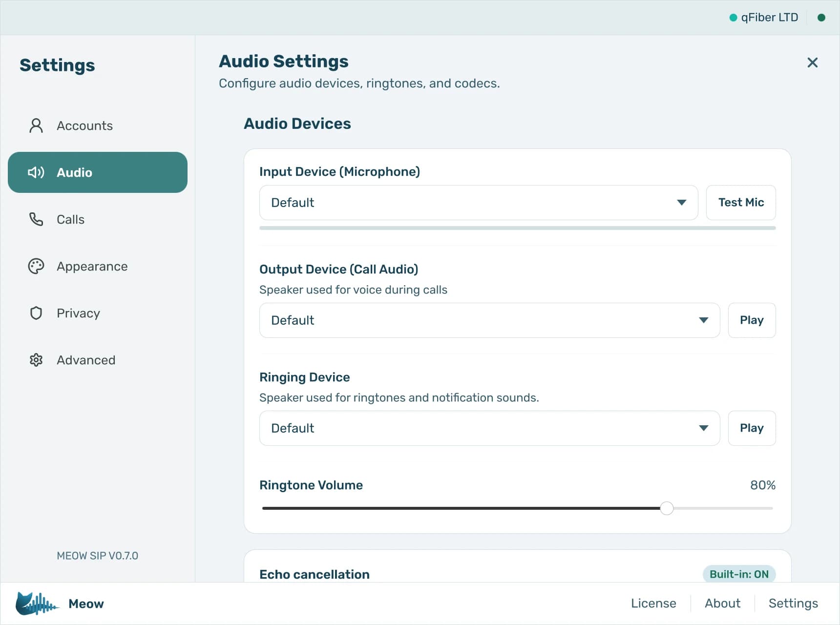The width and height of the screenshot is (840, 625).
Task: Click the 80% ringtone volume value
Action: 763,485
